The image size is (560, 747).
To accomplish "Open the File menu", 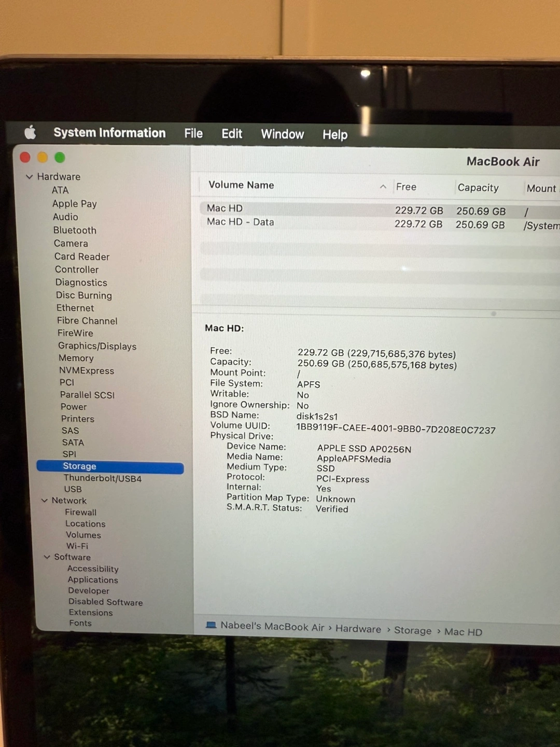I will coord(193,133).
